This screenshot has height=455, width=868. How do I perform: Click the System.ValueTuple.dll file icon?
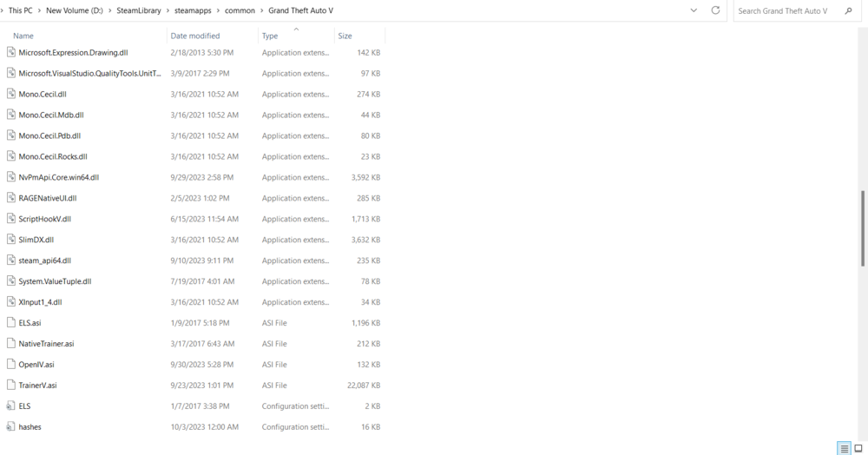tap(10, 280)
